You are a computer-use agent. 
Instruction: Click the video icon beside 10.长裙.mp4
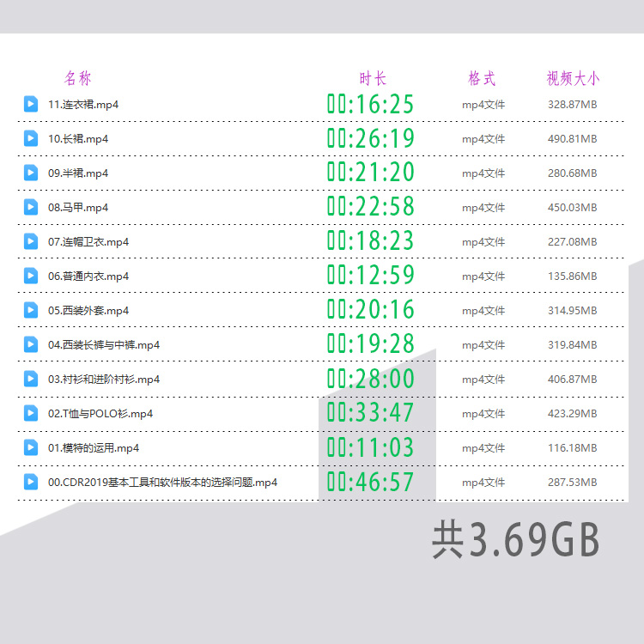coord(31,138)
